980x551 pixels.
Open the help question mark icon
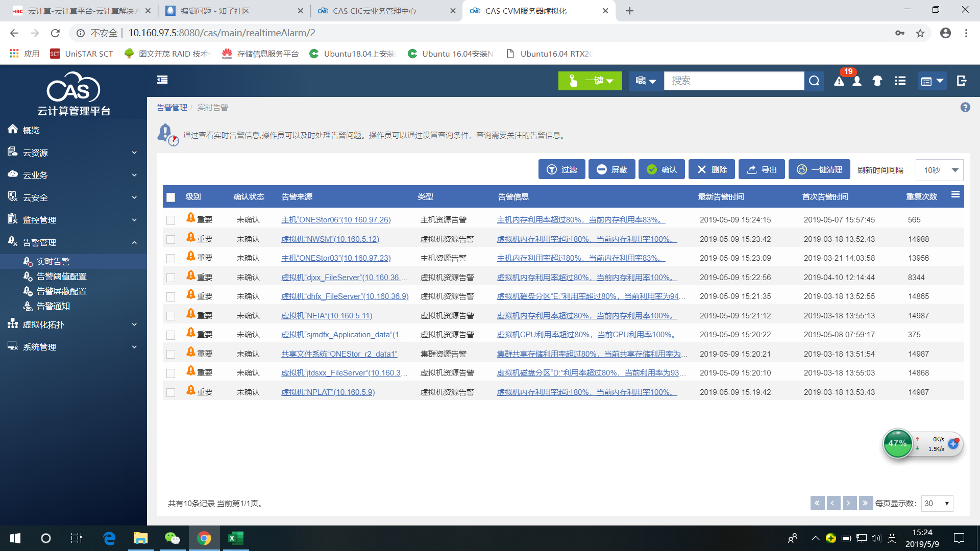(965, 107)
